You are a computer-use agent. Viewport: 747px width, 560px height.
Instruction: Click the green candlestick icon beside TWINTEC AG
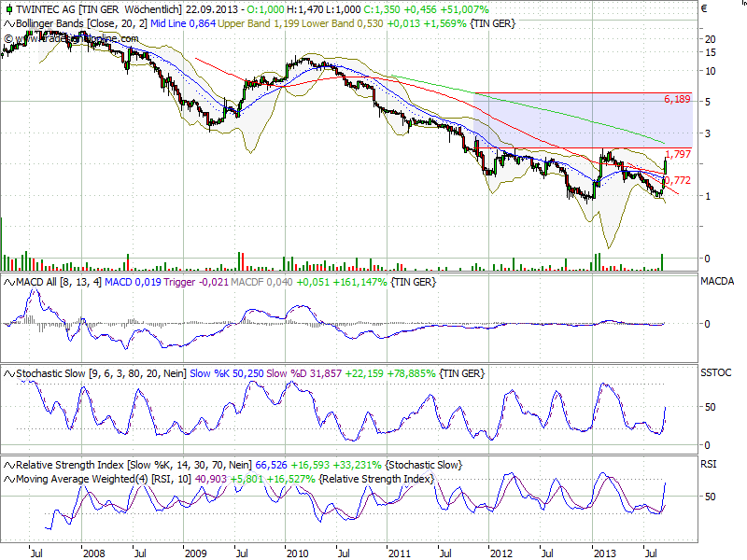(9, 8)
